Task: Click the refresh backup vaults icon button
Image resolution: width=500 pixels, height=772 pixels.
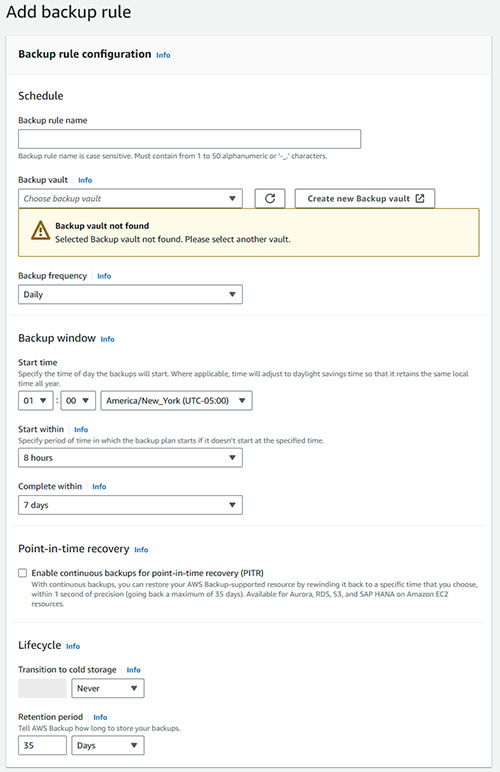Action: [270, 198]
